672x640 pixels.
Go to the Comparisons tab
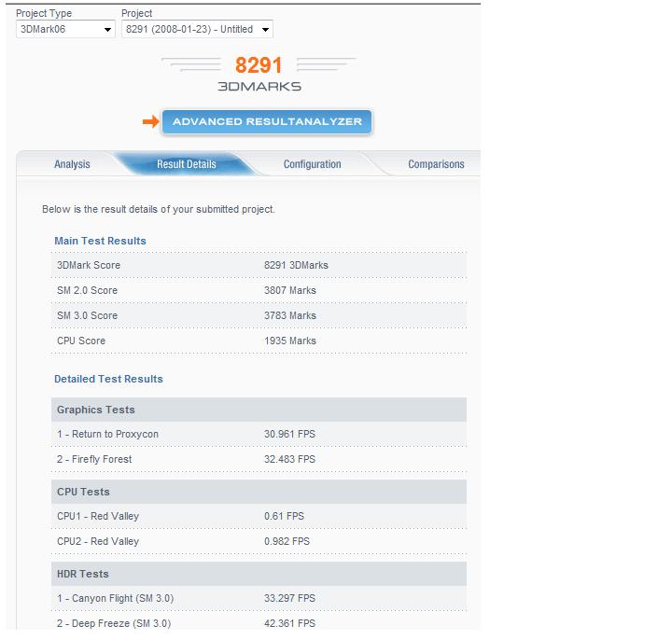436,164
